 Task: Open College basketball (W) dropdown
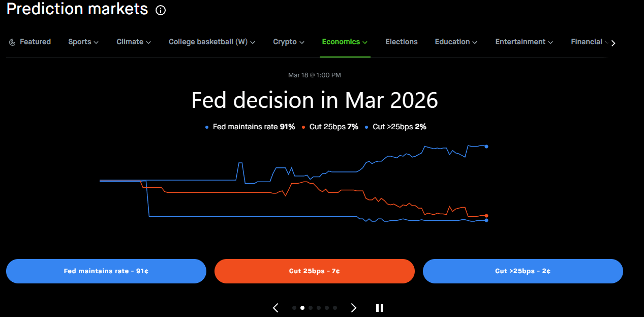211,42
